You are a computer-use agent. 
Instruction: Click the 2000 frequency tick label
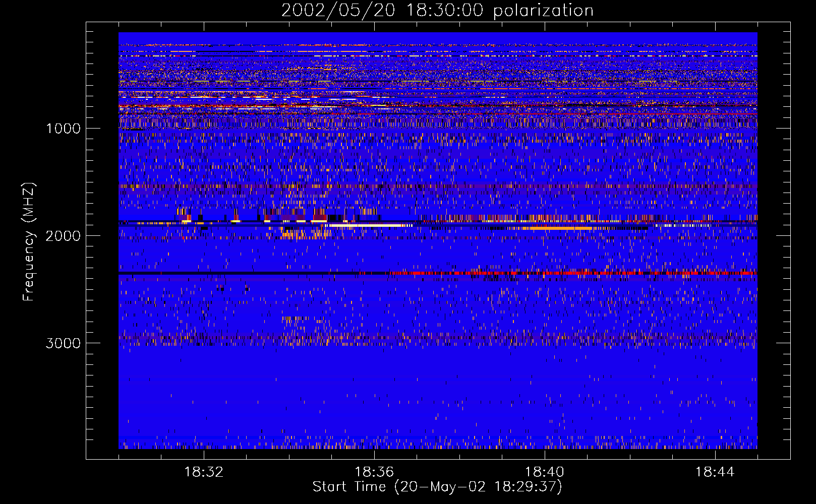tap(63, 236)
